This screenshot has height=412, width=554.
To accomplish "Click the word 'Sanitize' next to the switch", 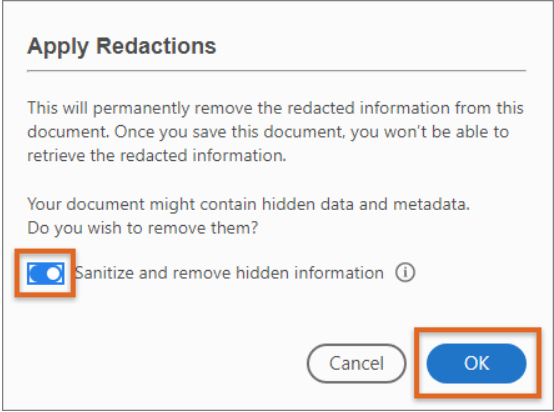I will point(104,273).
